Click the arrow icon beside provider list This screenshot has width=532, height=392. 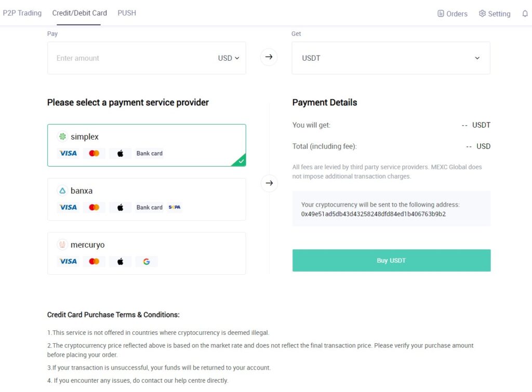(269, 183)
